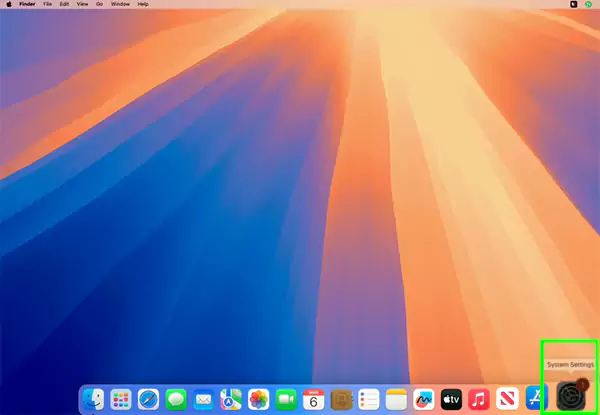Open the Notes app in the Dock
The width and height of the screenshot is (600, 415).
pos(396,399)
